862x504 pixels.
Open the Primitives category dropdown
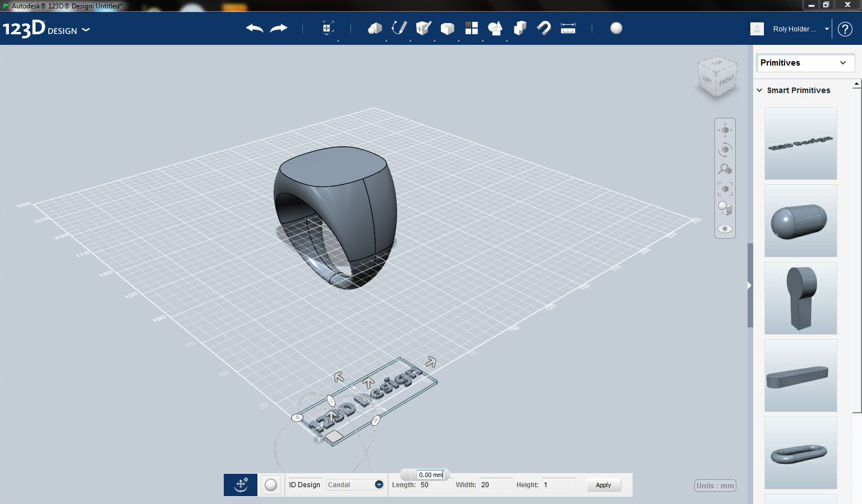click(x=805, y=63)
